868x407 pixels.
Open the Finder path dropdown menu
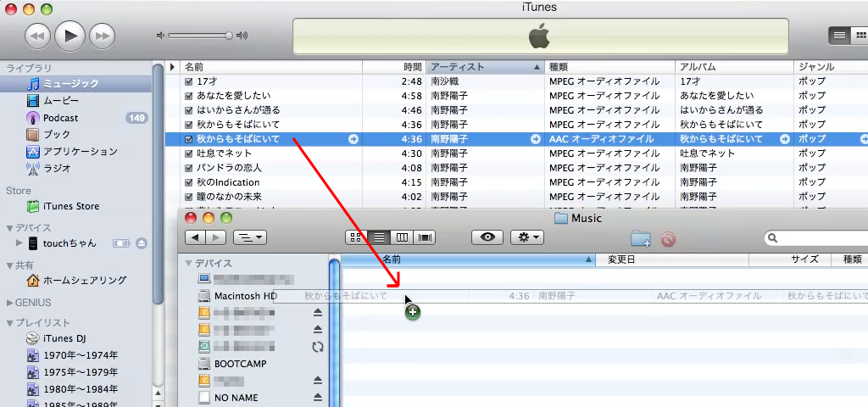coord(250,237)
